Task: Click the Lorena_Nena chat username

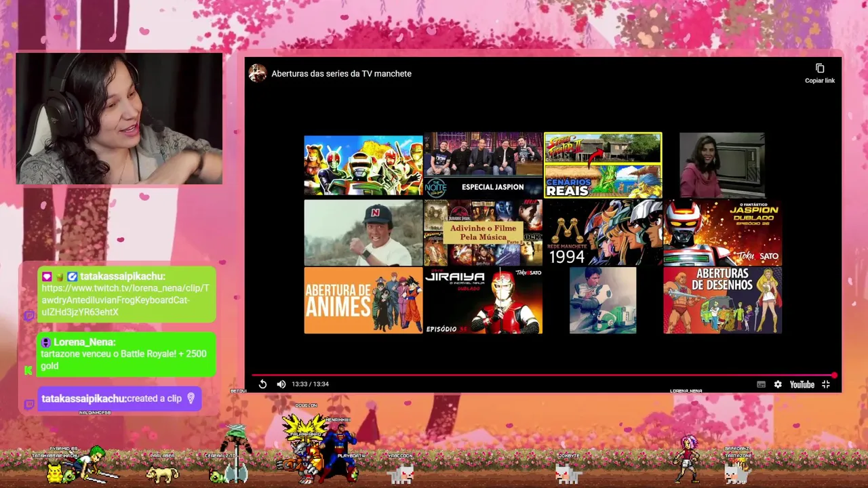Action: (x=84, y=342)
